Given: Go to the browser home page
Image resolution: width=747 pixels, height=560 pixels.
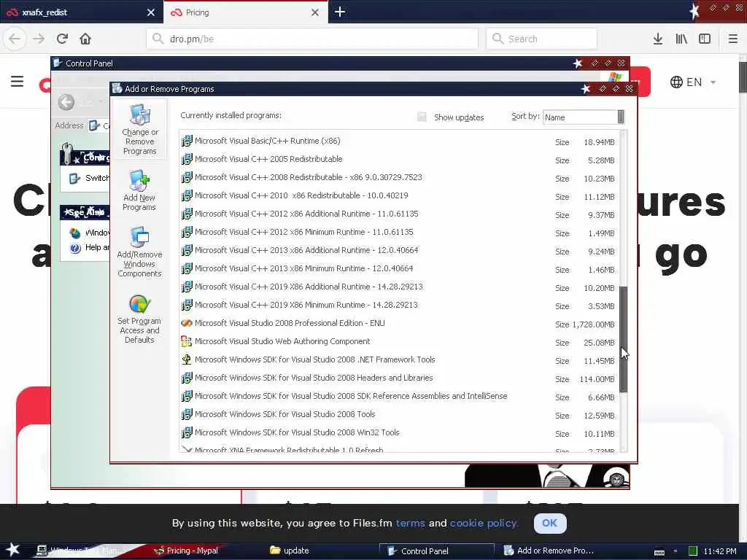Looking at the screenshot, I should point(85,39).
